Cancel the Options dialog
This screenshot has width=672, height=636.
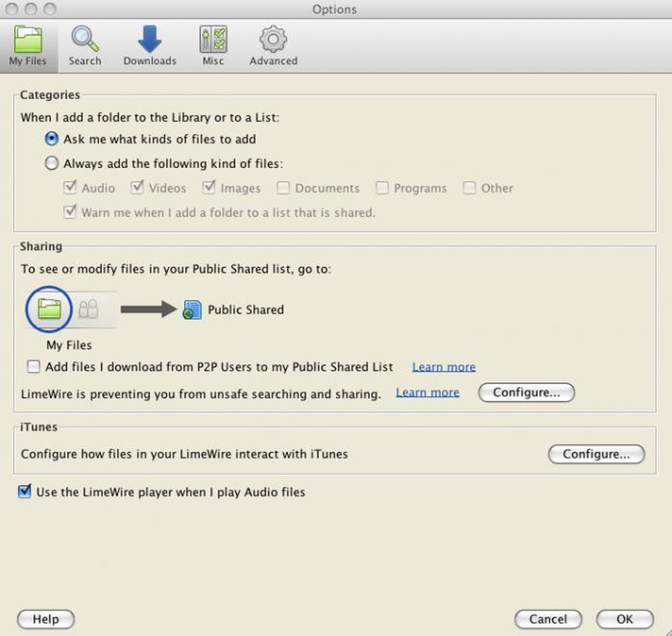click(x=548, y=619)
